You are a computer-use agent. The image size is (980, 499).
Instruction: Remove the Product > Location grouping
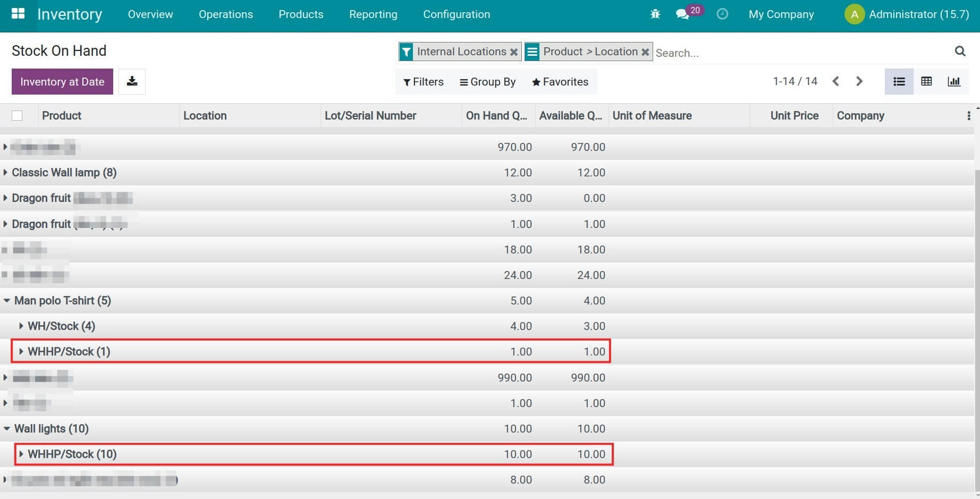point(645,52)
